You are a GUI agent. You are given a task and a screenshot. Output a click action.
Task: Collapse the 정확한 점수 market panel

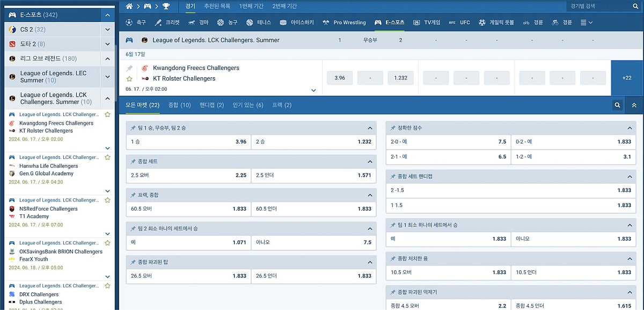coord(630,128)
